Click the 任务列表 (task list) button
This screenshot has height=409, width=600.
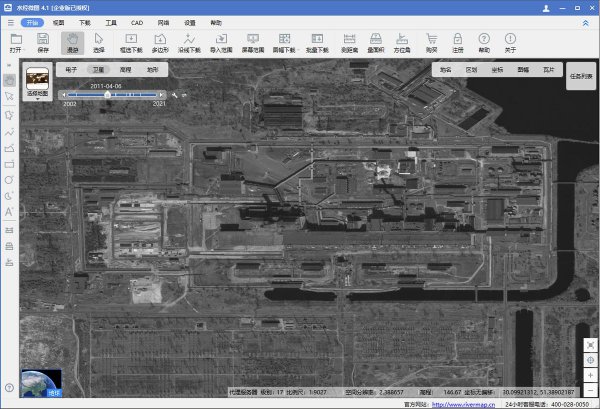(x=580, y=75)
